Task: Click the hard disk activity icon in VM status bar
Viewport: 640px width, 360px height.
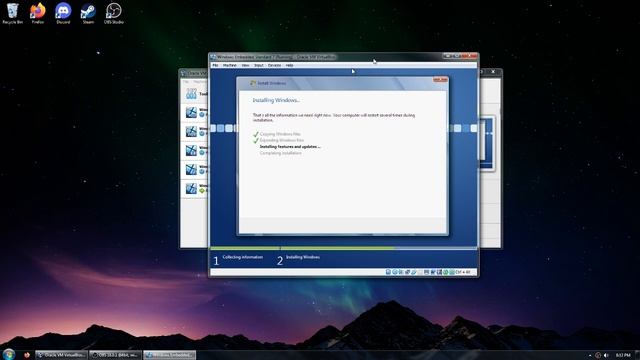Action: (388, 272)
